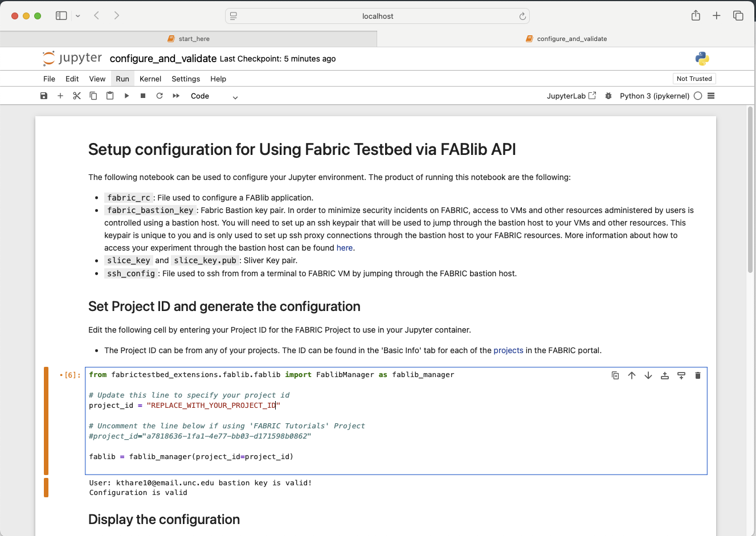Click the kernel status circle indicator
This screenshot has height=536, width=756.
(698, 96)
